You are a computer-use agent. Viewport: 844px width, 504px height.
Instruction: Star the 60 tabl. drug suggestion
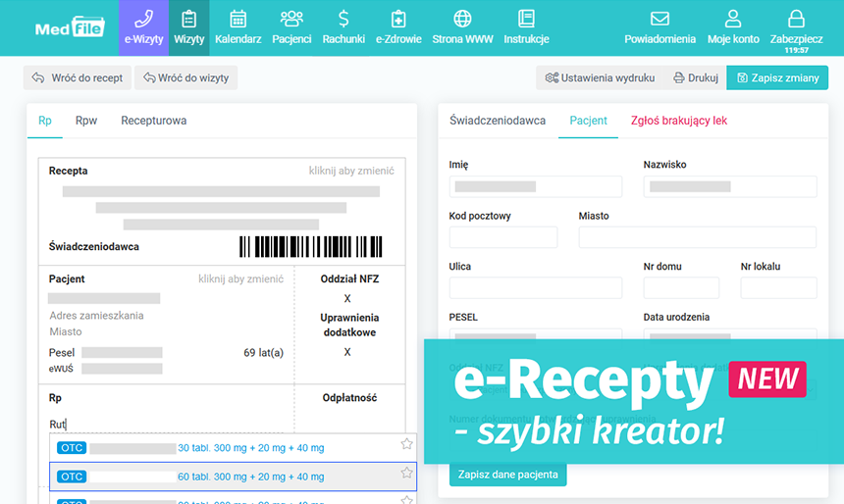click(406, 474)
